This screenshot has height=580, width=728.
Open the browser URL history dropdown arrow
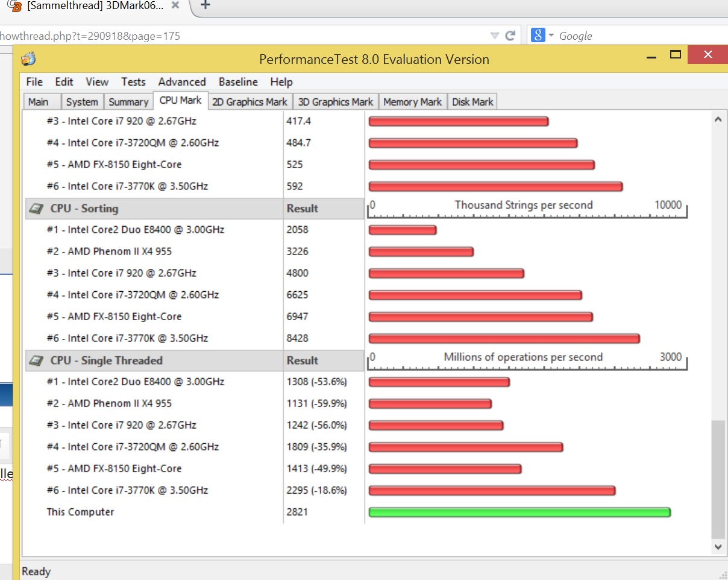495,36
